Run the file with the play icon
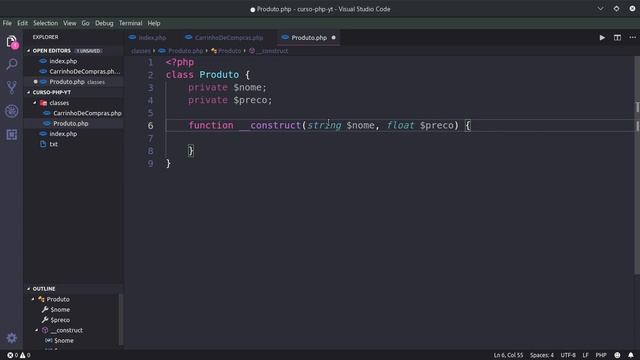 pyautogui.click(x=602, y=38)
